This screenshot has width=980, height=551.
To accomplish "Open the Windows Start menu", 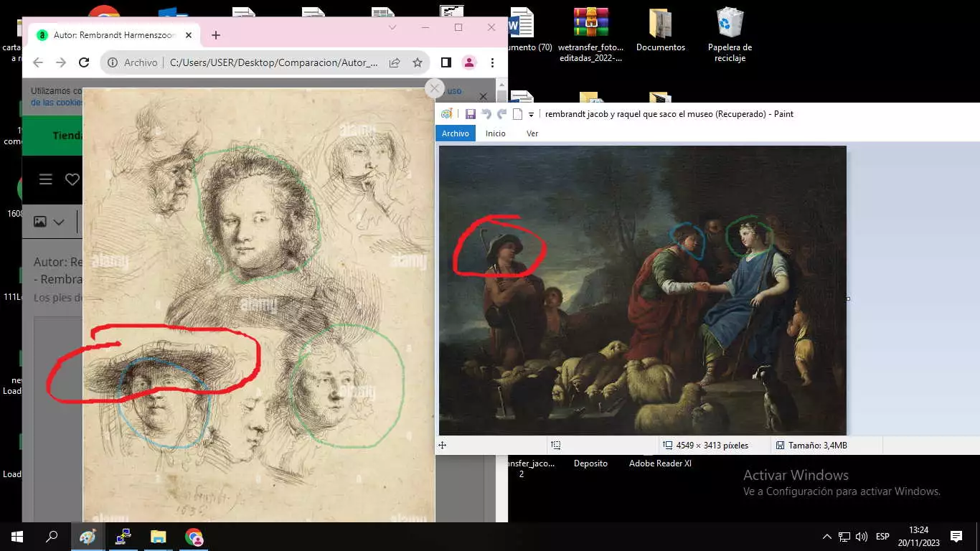I will tap(17, 537).
